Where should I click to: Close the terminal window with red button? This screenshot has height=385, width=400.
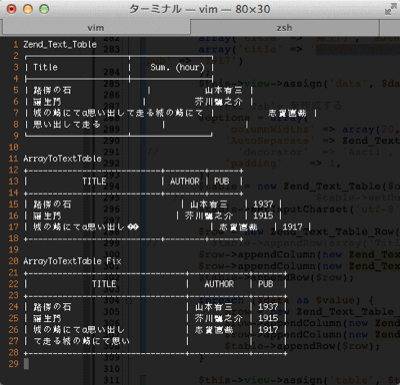[12, 9]
